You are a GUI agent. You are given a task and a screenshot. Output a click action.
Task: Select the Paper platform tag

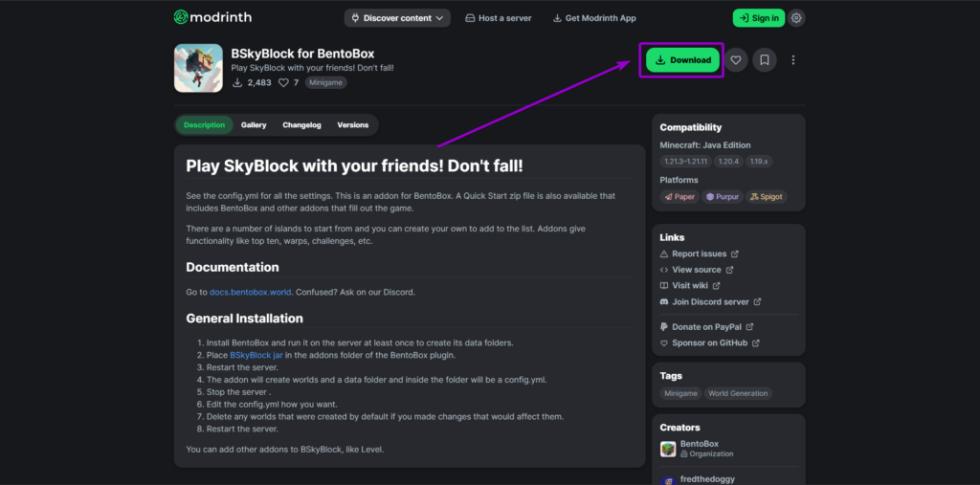679,196
